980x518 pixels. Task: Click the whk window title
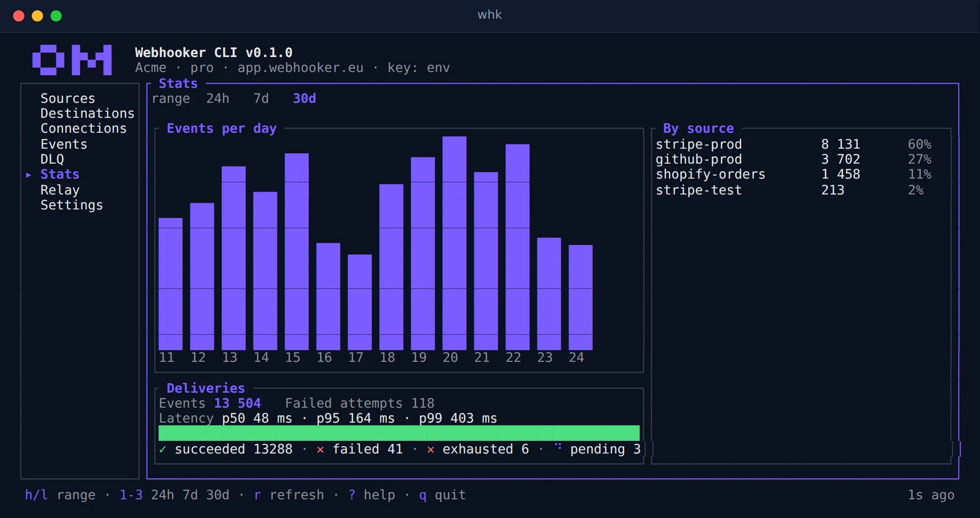[490, 14]
